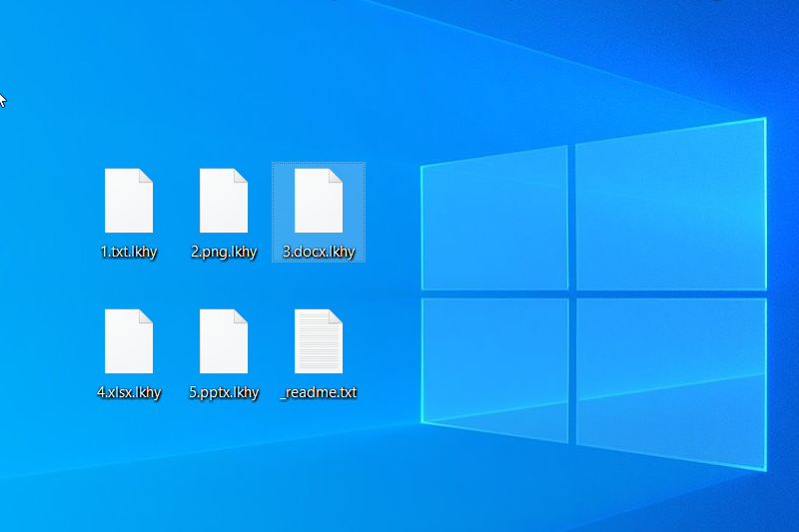This screenshot has width=799, height=532.
Task: Click the "4.xlsx.lkhy" filename label
Action: click(129, 392)
